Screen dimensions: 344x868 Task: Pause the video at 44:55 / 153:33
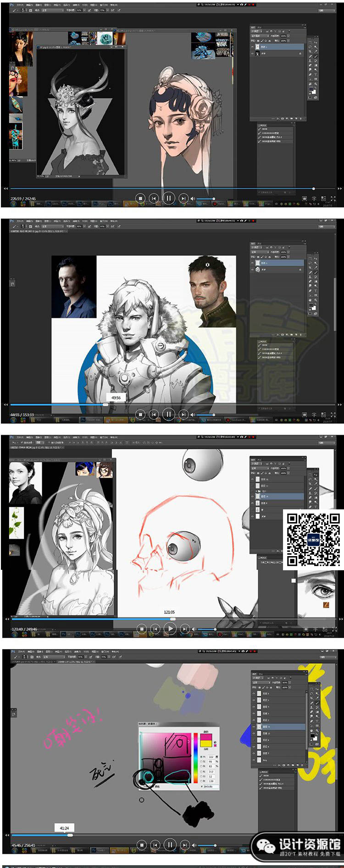point(169,415)
